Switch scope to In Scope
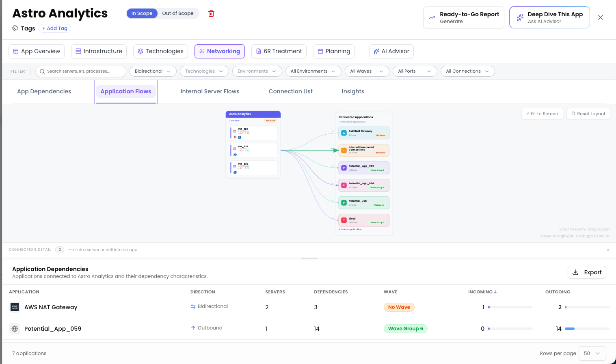Screen dimensions: 616x364 (142, 13)
